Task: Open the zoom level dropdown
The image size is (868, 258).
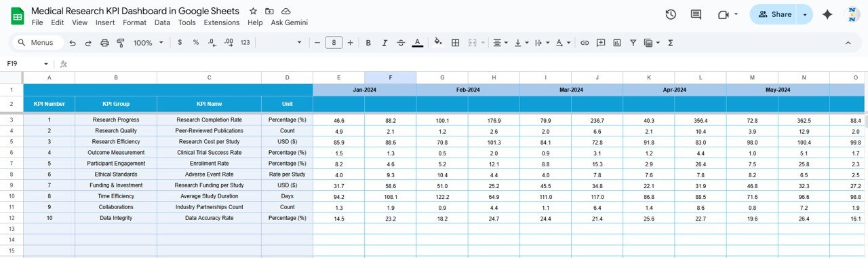Action: pyautogui.click(x=149, y=43)
